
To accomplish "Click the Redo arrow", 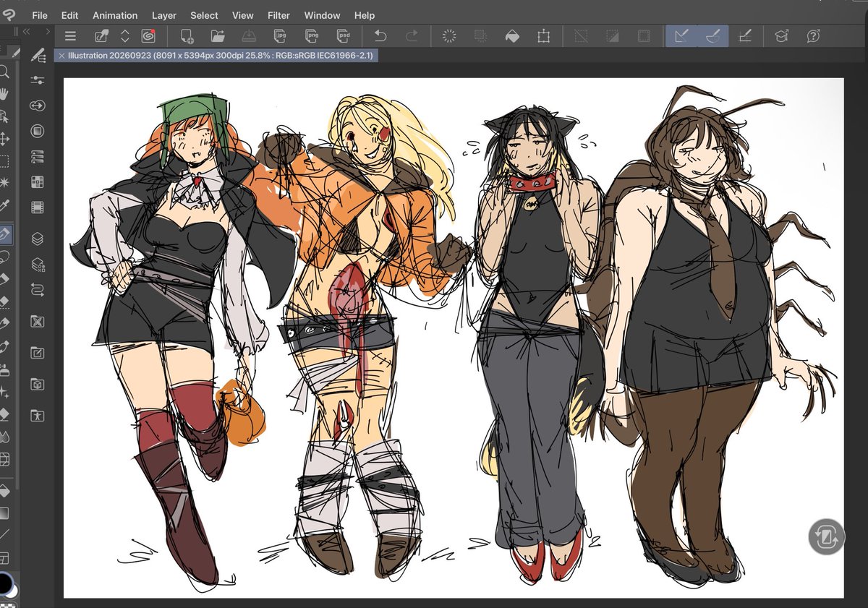I will [412, 36].
